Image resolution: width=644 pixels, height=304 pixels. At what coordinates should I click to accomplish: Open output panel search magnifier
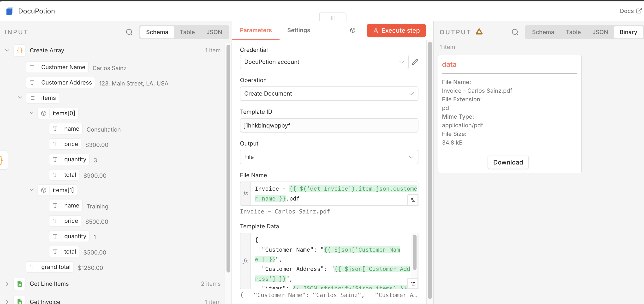515,32
